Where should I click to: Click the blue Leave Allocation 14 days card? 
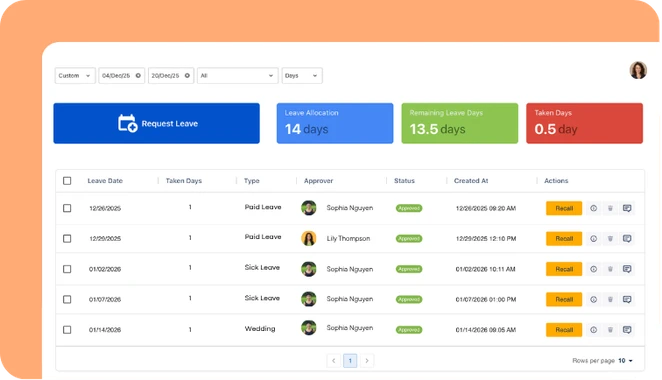(335, 123)
